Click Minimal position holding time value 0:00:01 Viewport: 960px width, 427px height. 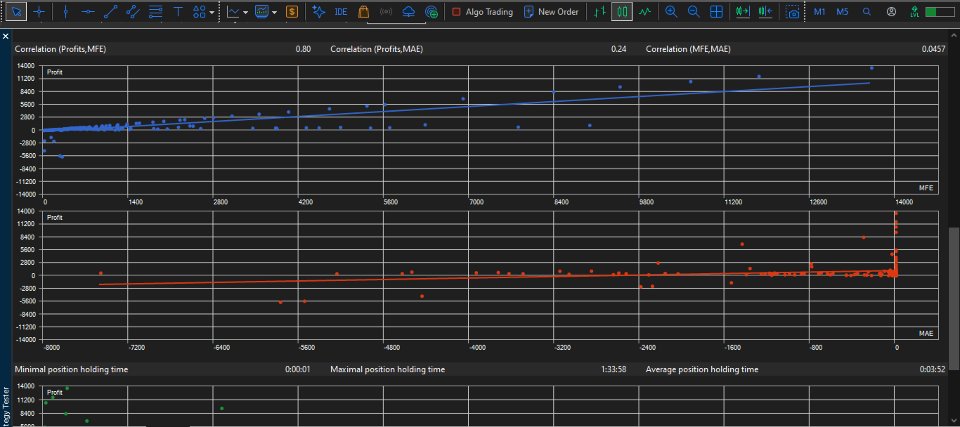[298, 369]
